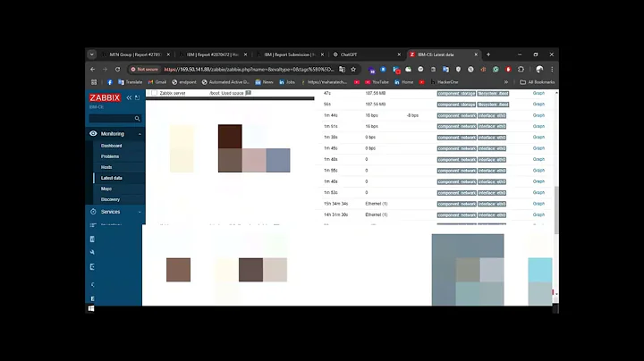Viewport: 644px width, 361px height.
Task: Switch to the IBM Report #2870472 tab
Action: coord(213,55)
